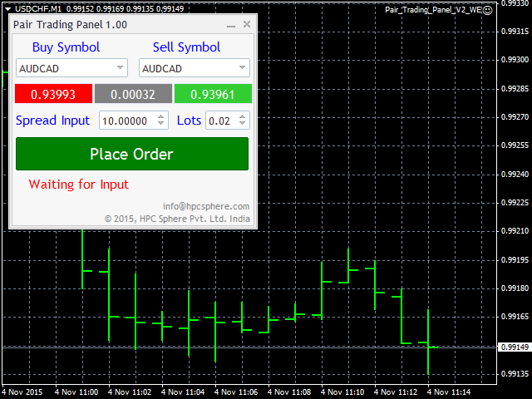This screenshot has width=532, height=399.
Task: Click the 4 Nov 2015 date label
Action: pyautogui.click(x=22, y=392)
